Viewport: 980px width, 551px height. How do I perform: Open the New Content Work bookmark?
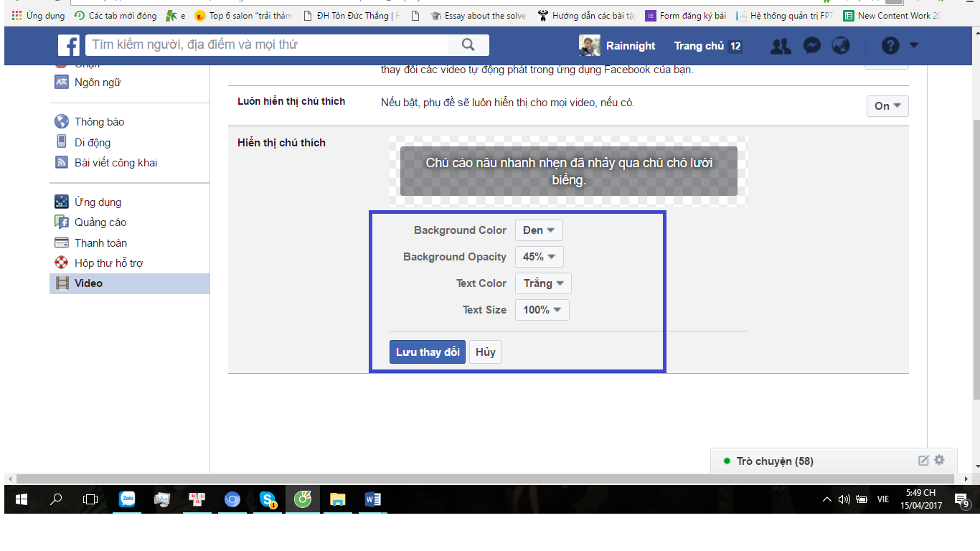(892, 15)
